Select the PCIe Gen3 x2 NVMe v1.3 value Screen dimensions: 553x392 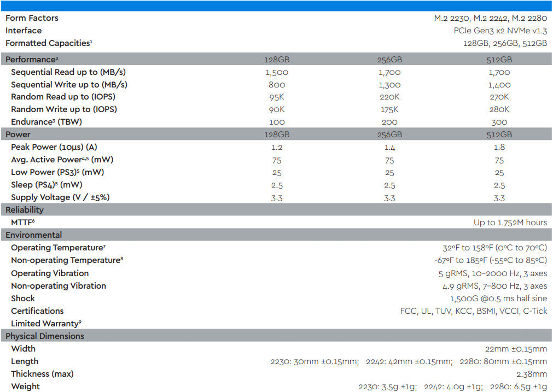[496, 31]
